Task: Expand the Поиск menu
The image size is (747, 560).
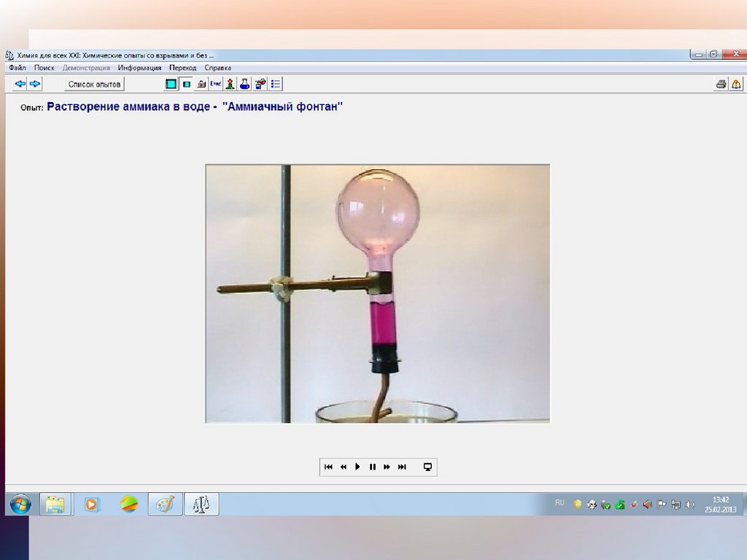Action: coord(44,68)
